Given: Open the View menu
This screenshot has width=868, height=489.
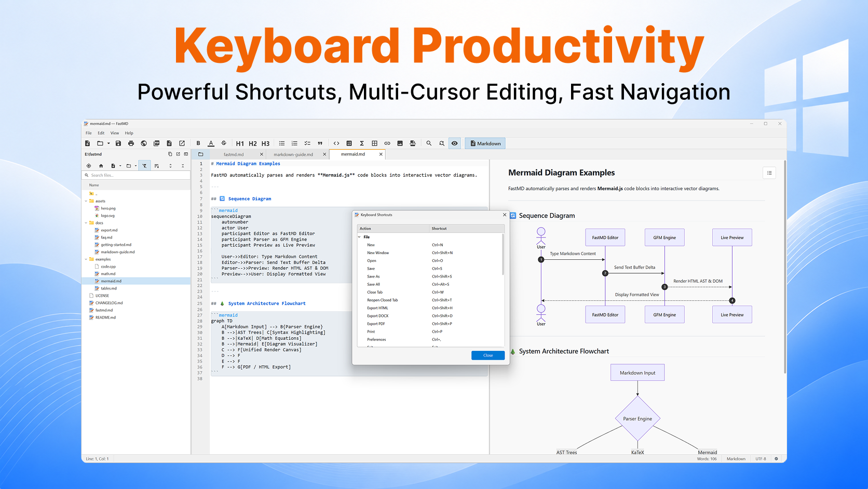Looking at the screenshot, I should tap(115, 133).
